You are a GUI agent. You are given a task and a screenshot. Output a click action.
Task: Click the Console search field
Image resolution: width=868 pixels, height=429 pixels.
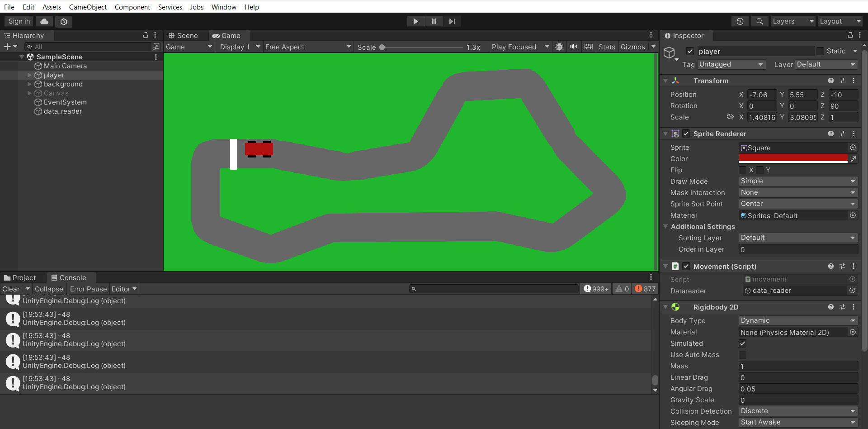tap(493, 289)
